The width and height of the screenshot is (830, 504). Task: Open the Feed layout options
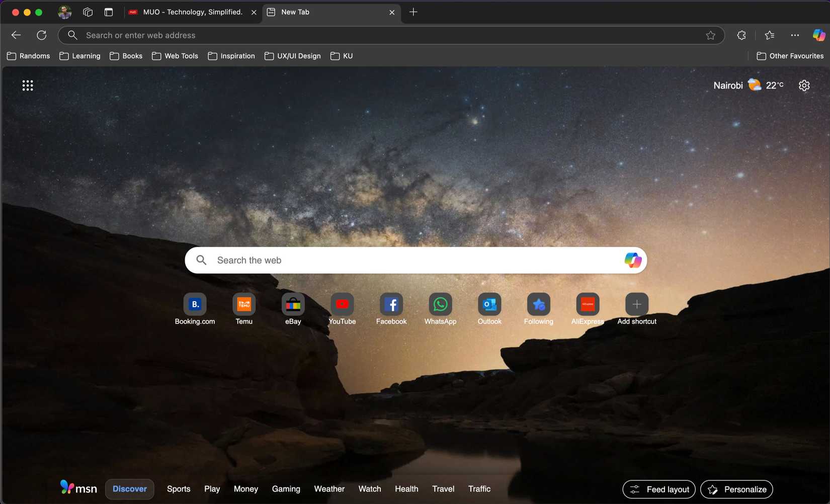click(658, 489)
